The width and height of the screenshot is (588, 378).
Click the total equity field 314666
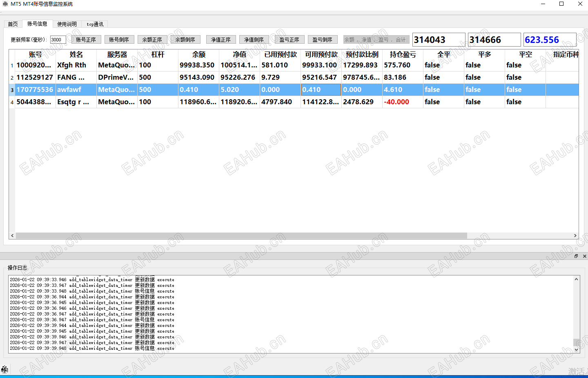494,40
